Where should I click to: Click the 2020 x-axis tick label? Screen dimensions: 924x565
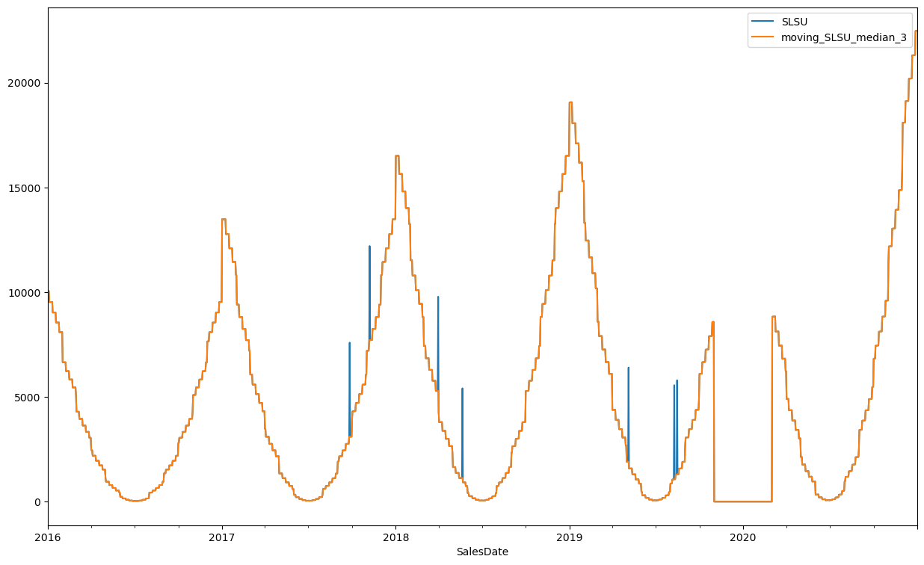(x=743, y=537)
